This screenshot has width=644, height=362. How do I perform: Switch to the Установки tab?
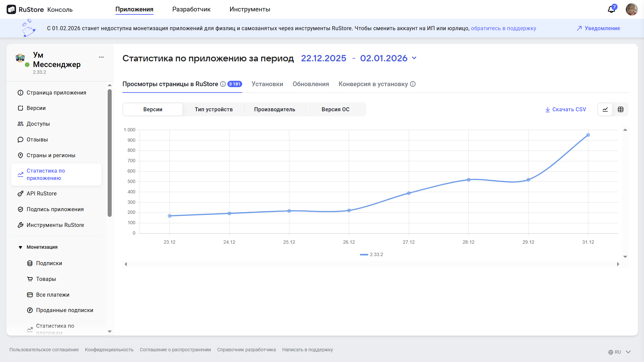click(267, 84)
